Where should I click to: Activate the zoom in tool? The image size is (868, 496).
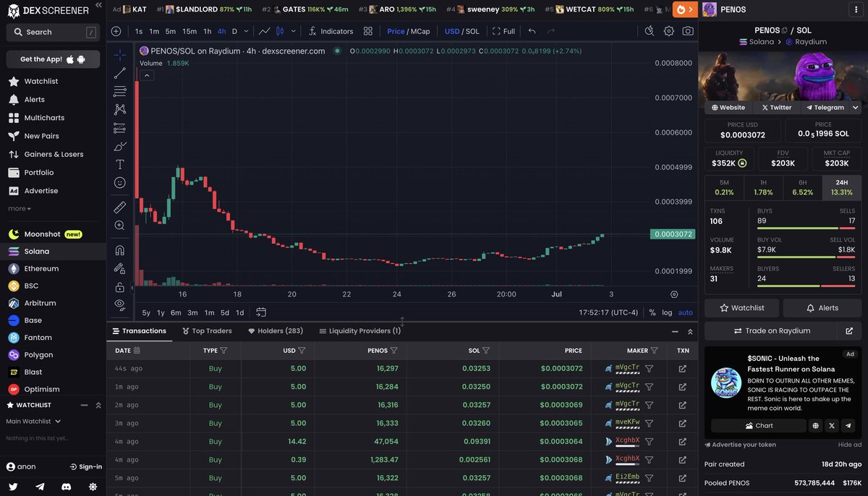(x=120, y=226)
